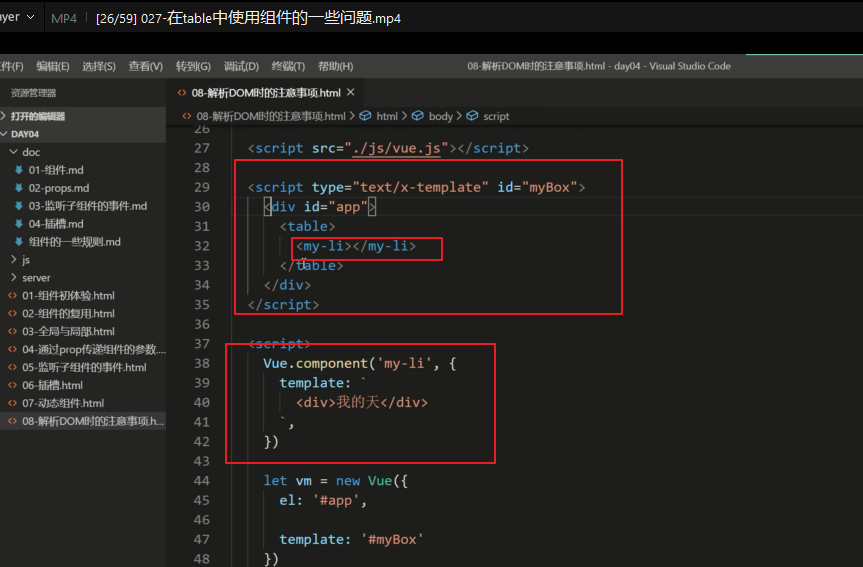Open the 转到(G) menu
Screen dimensions: 863x567
click(193, 66)
